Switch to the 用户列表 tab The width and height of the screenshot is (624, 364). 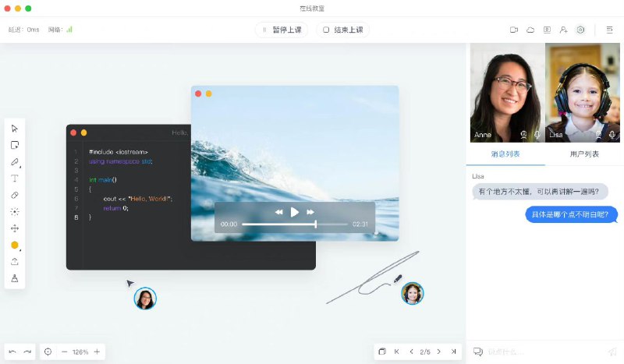coord(584,154)
